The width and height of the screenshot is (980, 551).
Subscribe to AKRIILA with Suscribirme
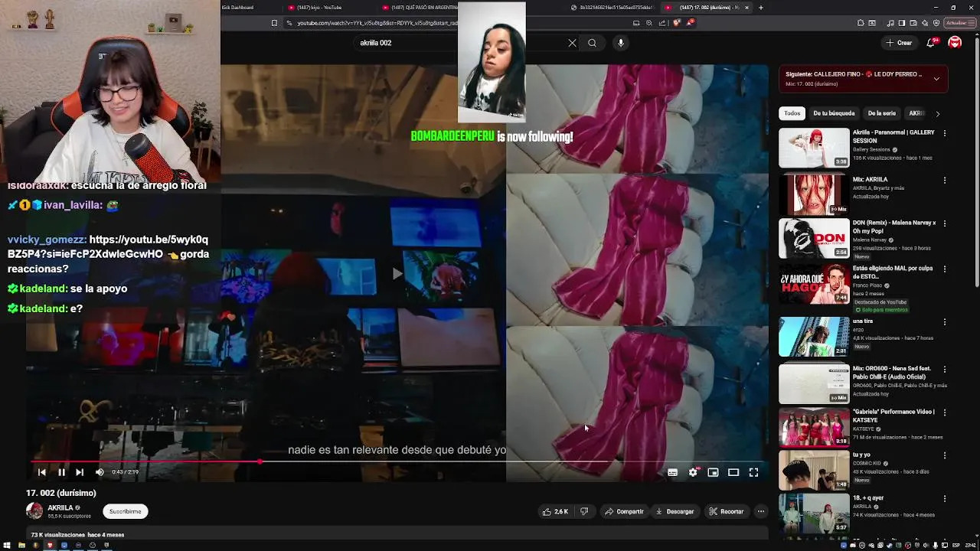tap(125, 511)
